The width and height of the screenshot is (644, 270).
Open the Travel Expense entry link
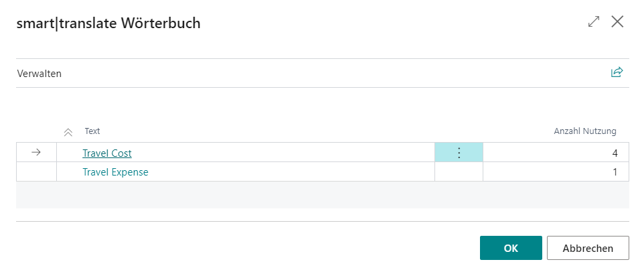(115, 172)
